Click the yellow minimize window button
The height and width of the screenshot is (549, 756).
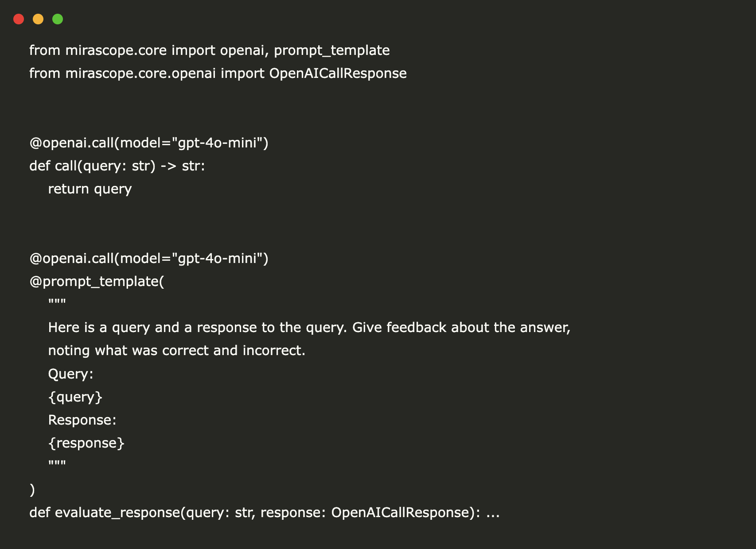point(38,19)
